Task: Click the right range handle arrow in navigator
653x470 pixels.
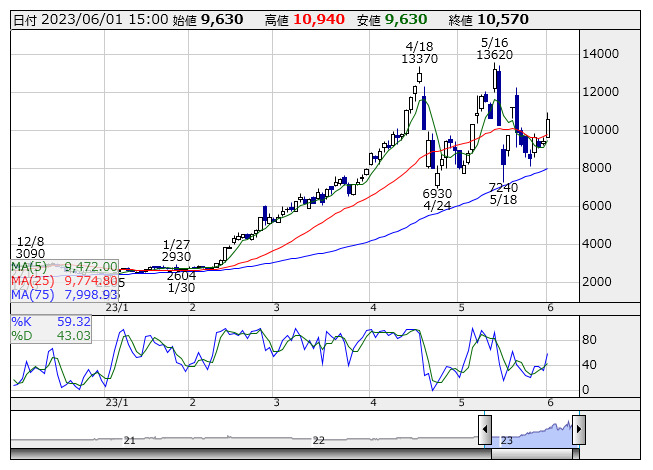Action: click(578, 430)
